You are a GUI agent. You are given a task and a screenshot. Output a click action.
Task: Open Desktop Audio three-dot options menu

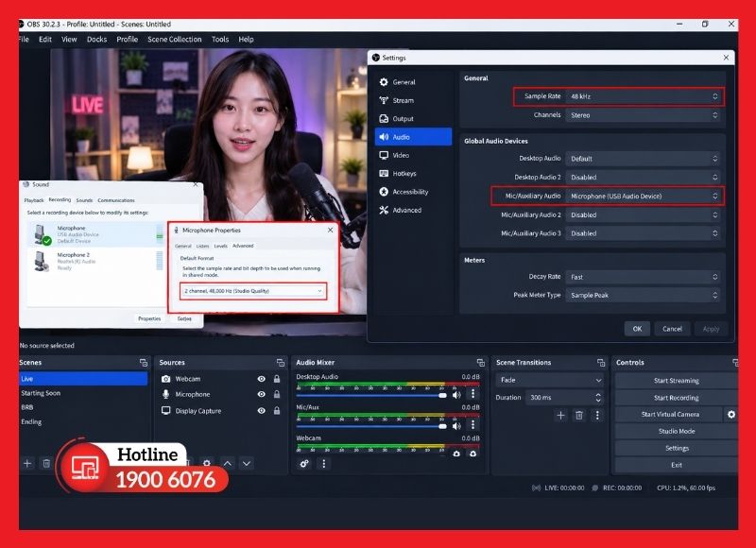(x=473, y=394)
